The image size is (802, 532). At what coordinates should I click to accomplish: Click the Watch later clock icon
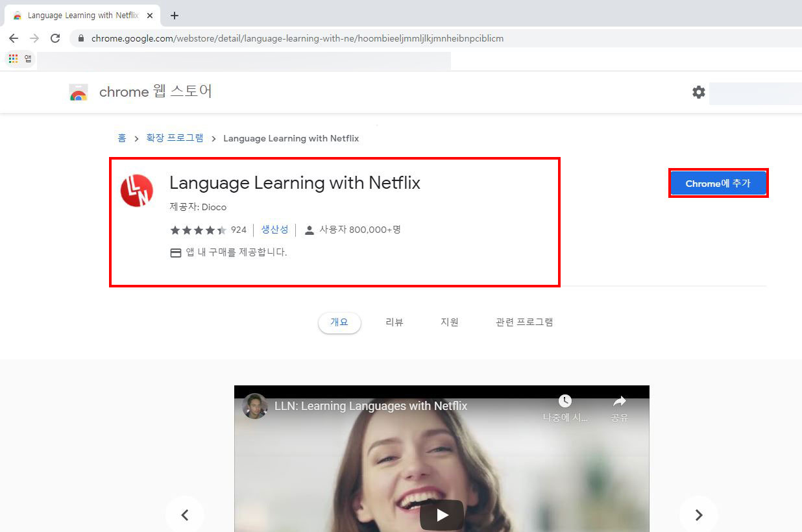565,401
